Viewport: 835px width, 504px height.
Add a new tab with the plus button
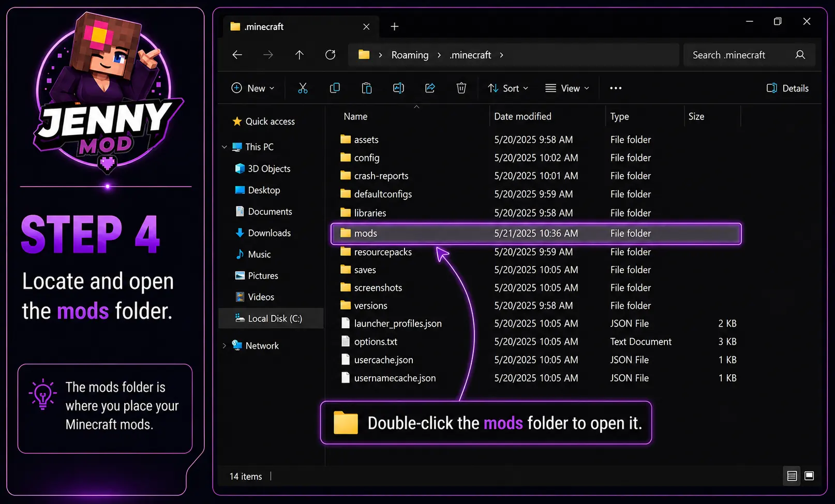394,26
